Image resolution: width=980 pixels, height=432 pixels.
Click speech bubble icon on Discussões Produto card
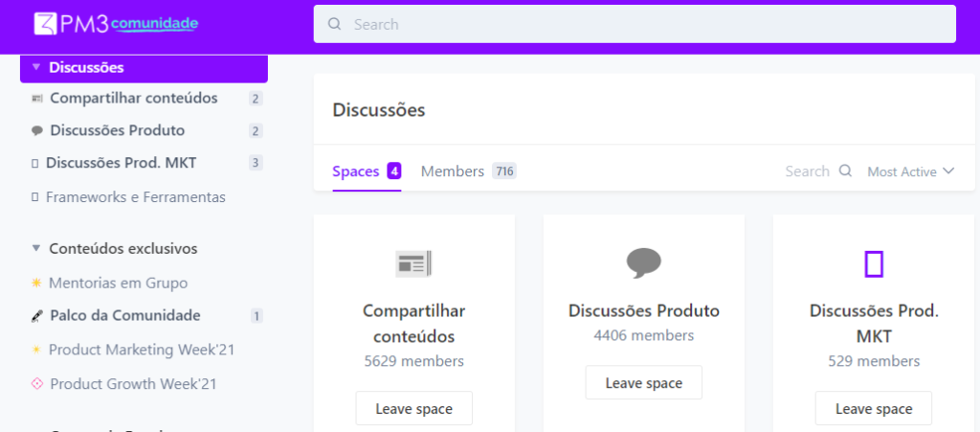[644, 263]
